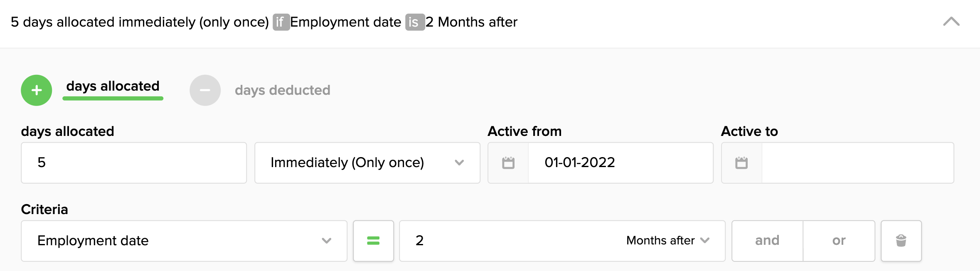Screen dimensions: 980x271
Task: Open the Immediately (Only once) dropdown
Action: coord(367,163)
